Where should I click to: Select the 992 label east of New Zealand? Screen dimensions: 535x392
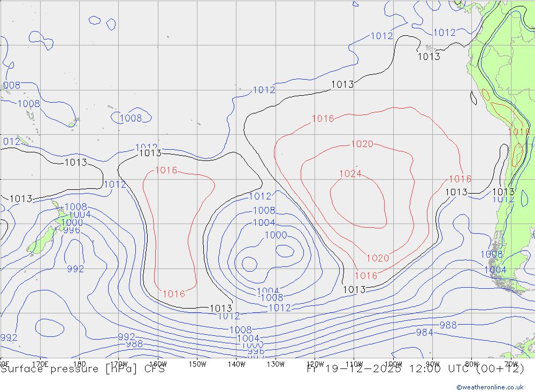pos(75,269)
